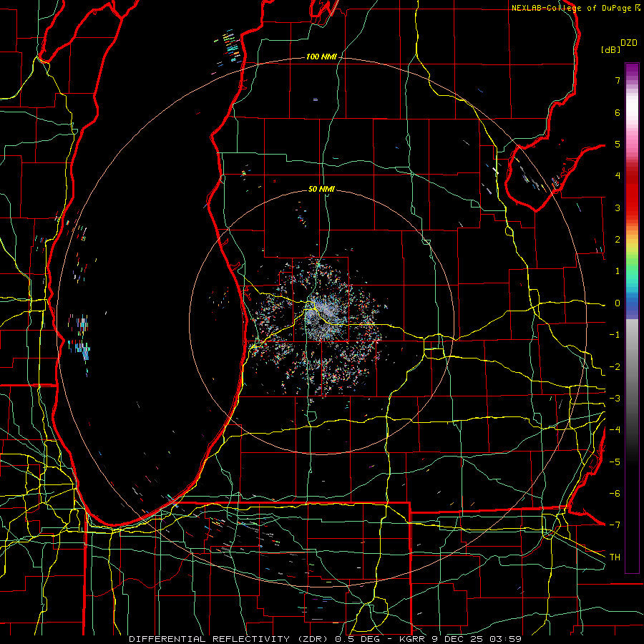644x644 pixels.
Task: Click the 100 NMI range ring label
Action: point(321,57)
